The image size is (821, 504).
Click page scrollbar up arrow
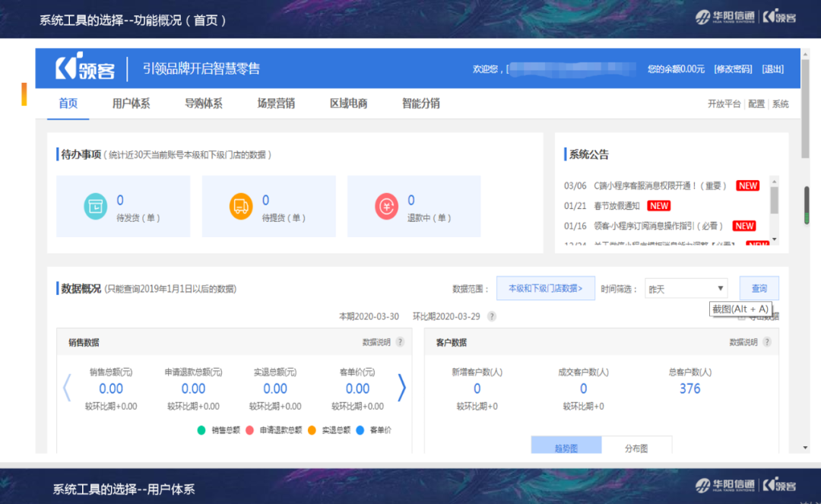805,54
